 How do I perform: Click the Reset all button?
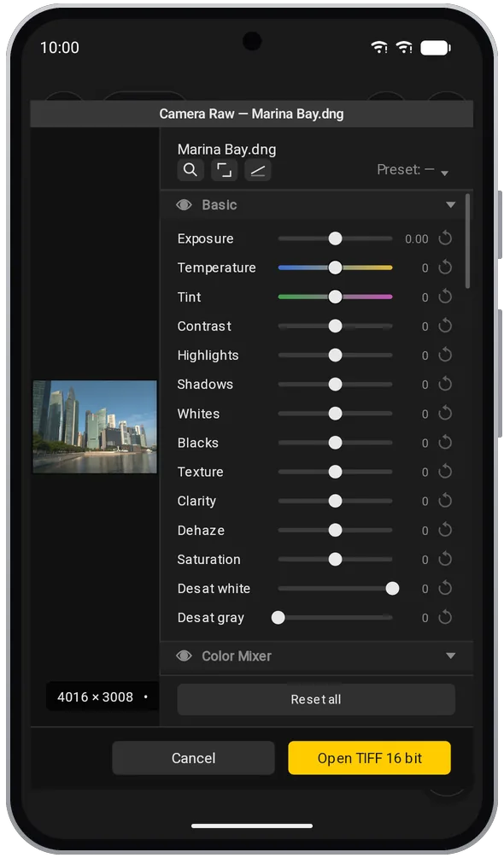(x=316, y=699)
